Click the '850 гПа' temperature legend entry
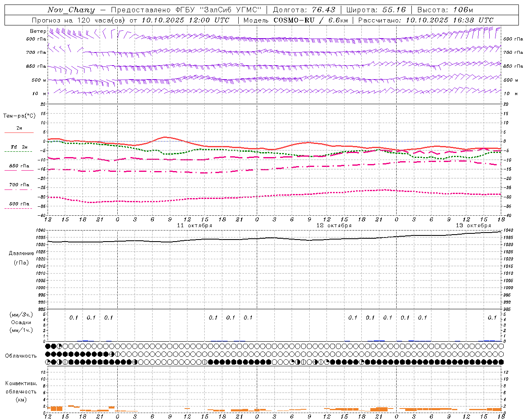This screenshot has width=525, height=420. (x=19, y=166)
